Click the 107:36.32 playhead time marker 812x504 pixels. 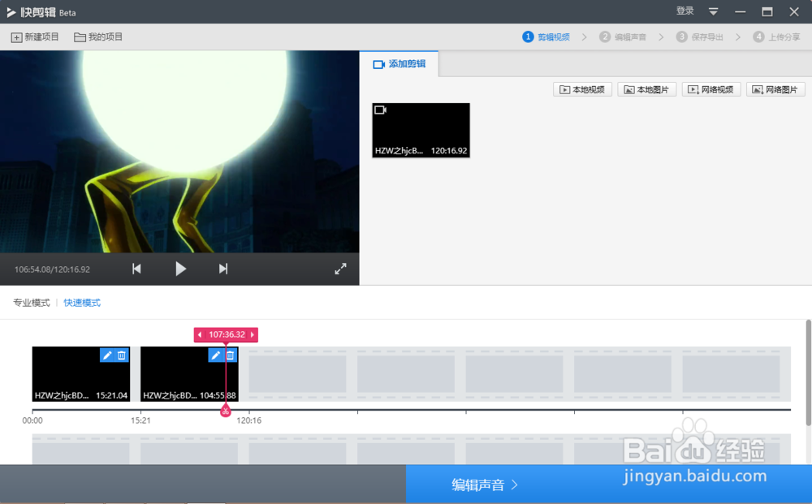[227, 335]
